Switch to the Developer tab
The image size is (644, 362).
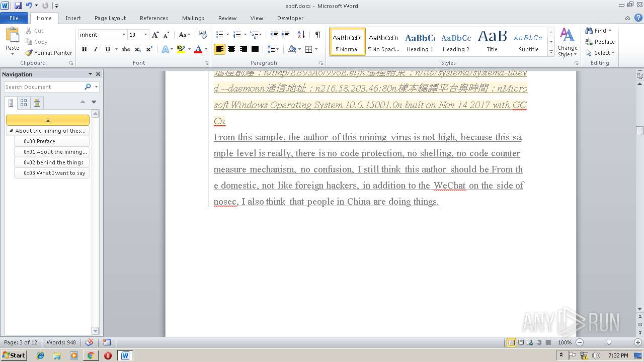point(290,18)
